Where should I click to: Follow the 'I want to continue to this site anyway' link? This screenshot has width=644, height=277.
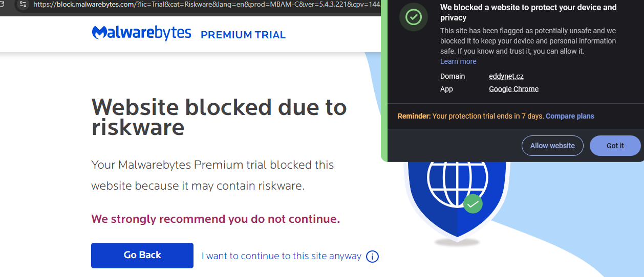point(282,256)
